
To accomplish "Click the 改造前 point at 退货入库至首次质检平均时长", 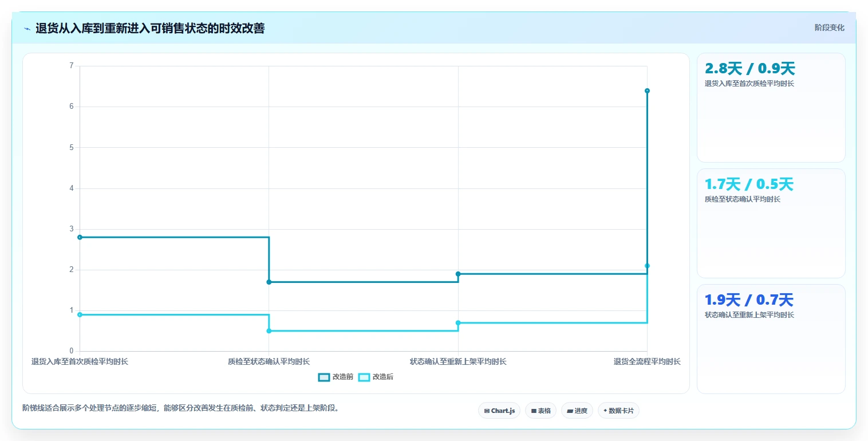I will 80,237.
